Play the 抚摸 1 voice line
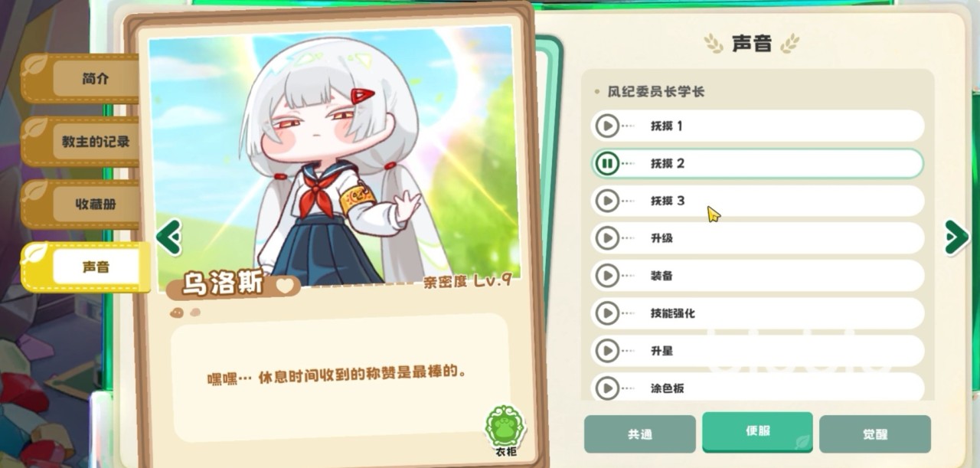 pos(607,126)
